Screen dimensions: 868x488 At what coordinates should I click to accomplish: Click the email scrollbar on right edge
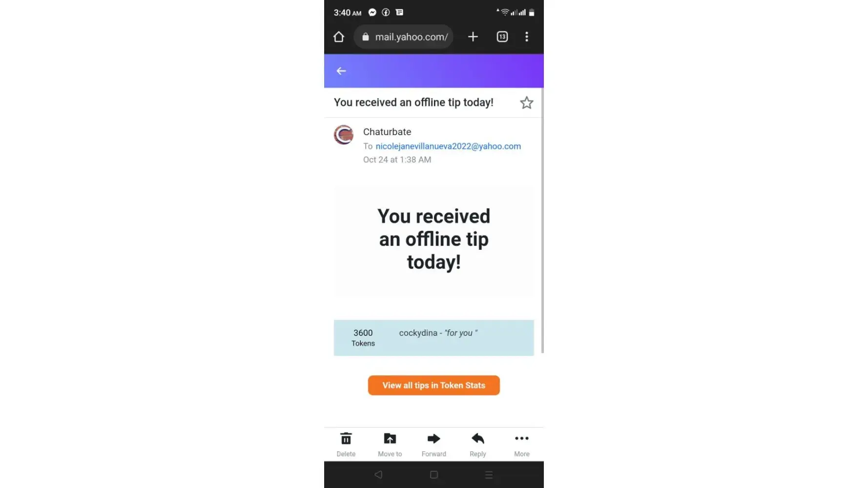point(542,221)
